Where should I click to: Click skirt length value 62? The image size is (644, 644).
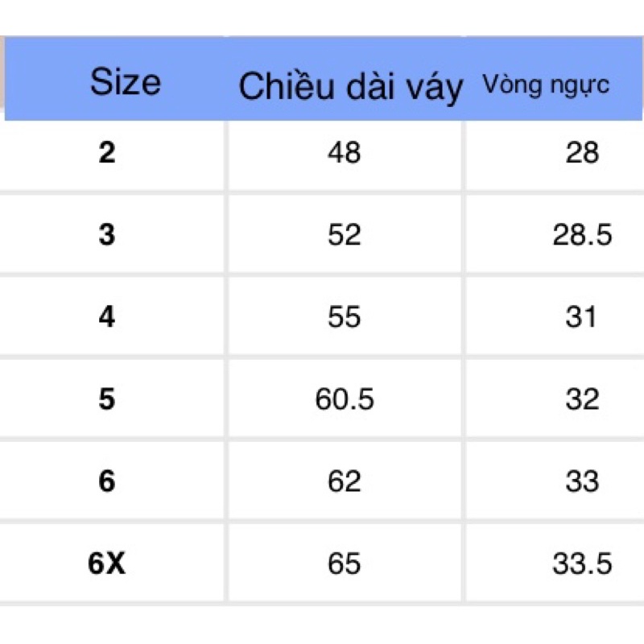pyautogui.click(x=345, y=481)
